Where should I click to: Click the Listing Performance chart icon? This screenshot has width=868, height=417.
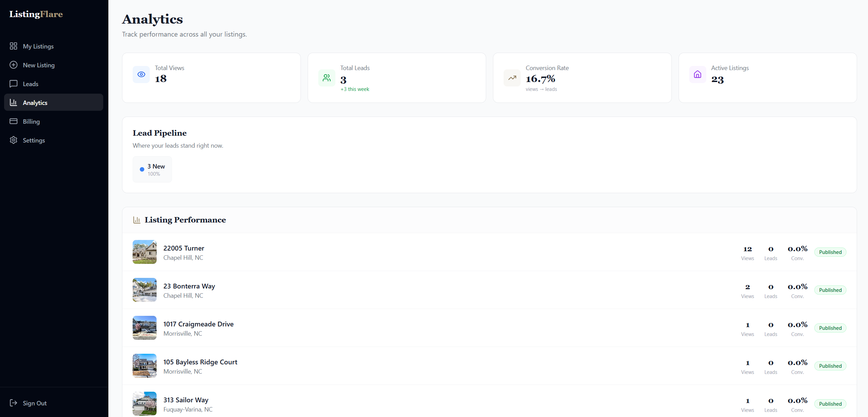137,220
